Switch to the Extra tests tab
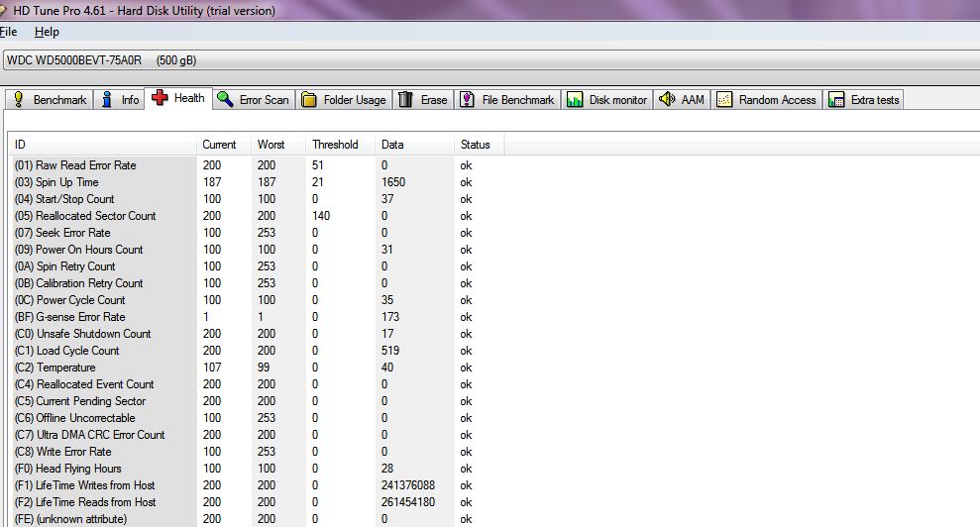The image size is (980, 527). (x=864, y=100)
